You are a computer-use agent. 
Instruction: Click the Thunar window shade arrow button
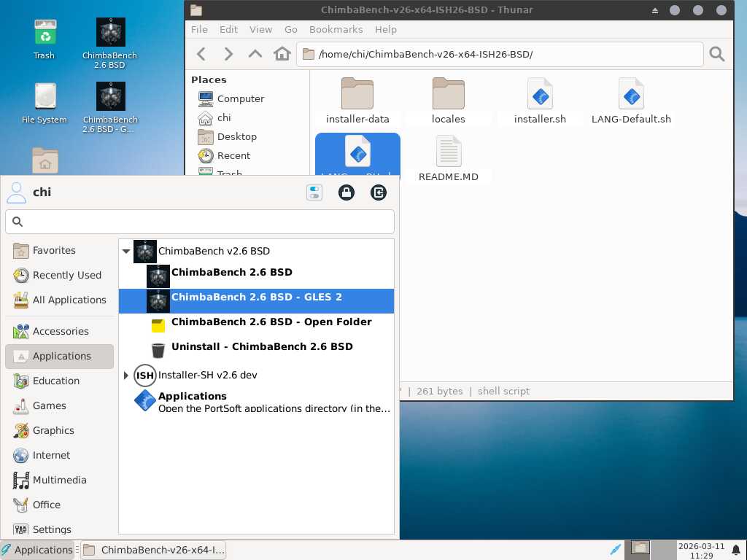[x=655, y=10]
